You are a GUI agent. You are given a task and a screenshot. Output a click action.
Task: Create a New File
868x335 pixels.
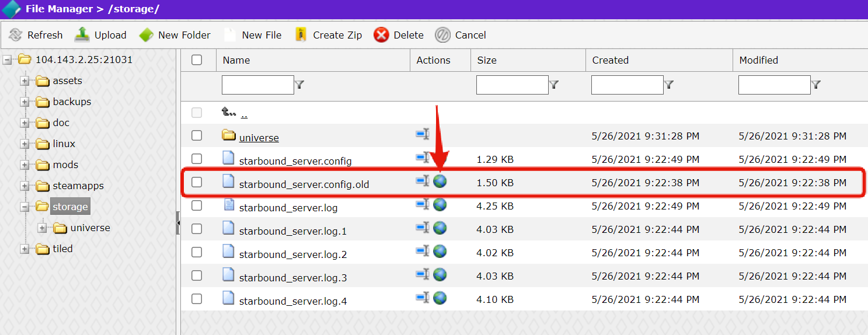tap(253, 35)
